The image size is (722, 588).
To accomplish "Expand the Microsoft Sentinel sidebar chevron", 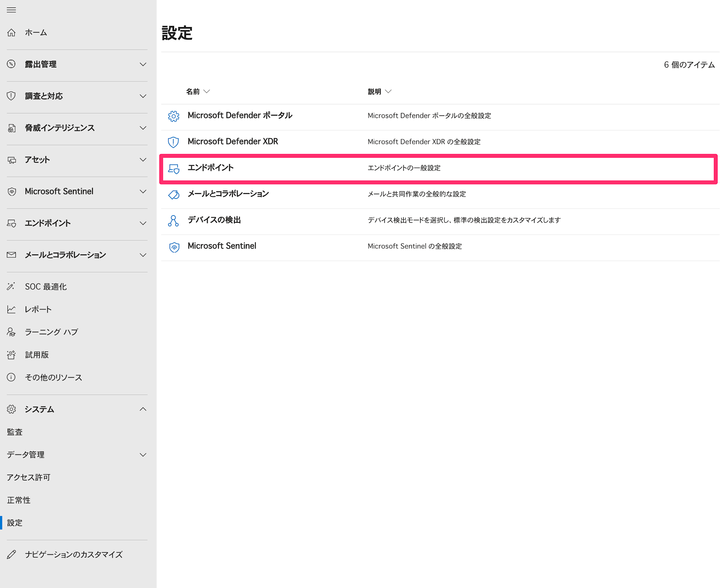I will (143, 191).
